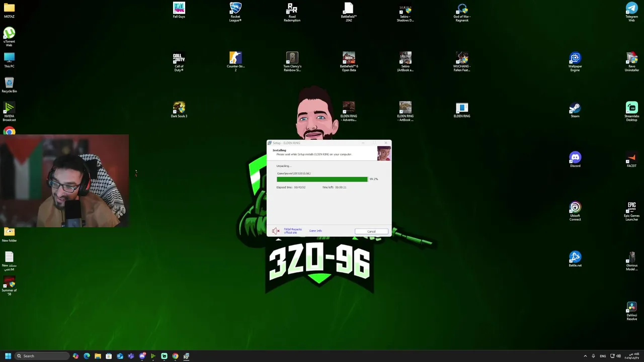Viewport: 644px width, 362px height.
Task: Change ENG input language indicator
Action: click(x=603, y=356)
